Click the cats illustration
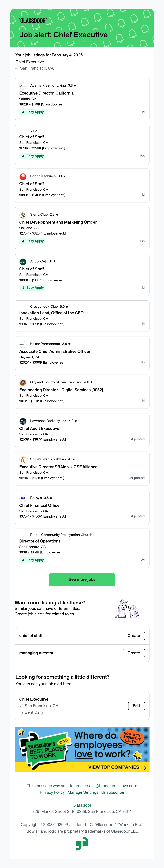 click(127, 608)
